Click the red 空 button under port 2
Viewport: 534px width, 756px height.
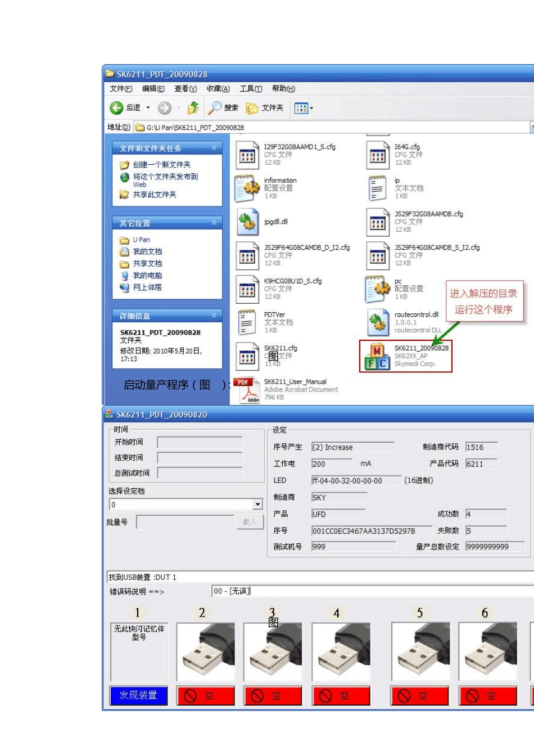point(206,696)
